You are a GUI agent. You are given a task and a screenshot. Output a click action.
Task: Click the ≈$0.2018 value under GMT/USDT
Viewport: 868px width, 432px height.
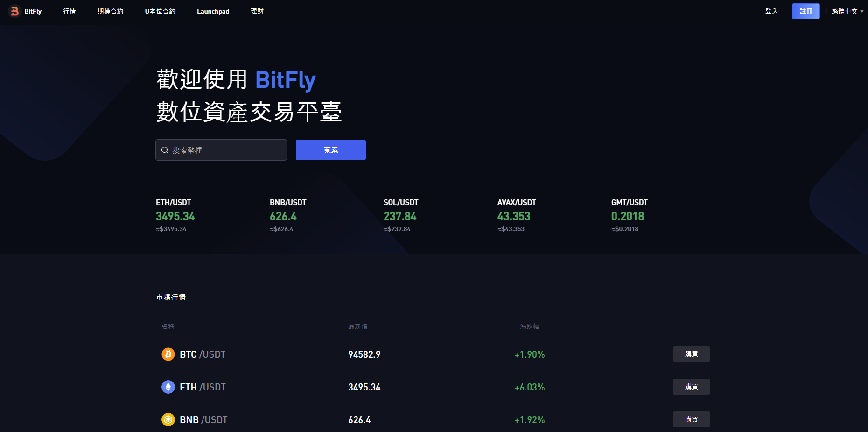coord(625,229)
